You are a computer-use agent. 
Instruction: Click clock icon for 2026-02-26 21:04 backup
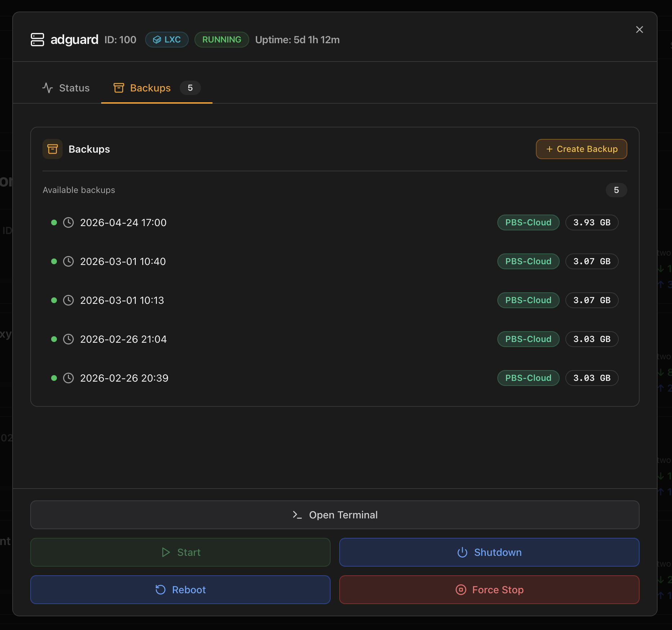click(68, 339)
